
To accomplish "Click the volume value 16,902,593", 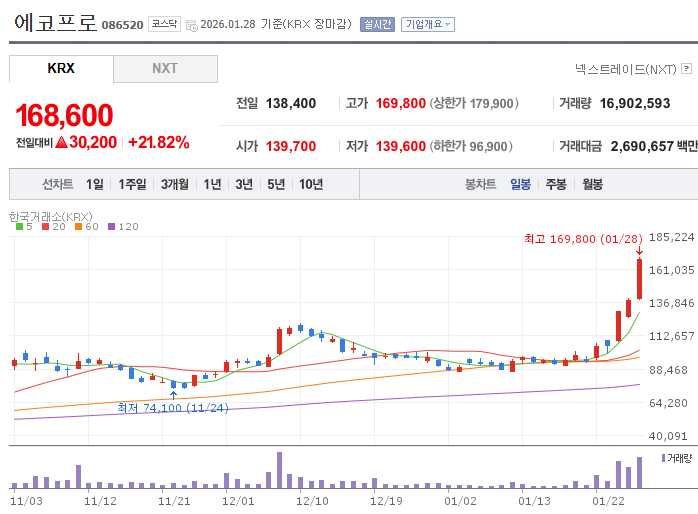I will [635, 103].
